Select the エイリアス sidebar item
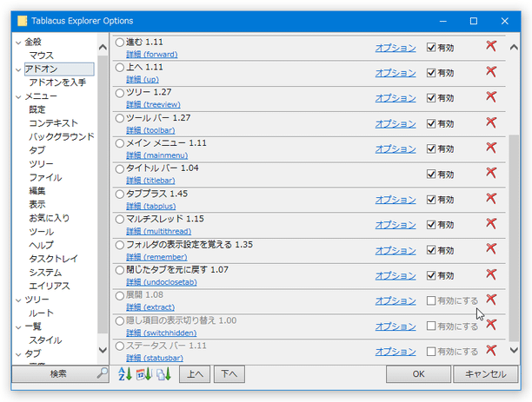The image size is (532, 402). click(50, 286)
